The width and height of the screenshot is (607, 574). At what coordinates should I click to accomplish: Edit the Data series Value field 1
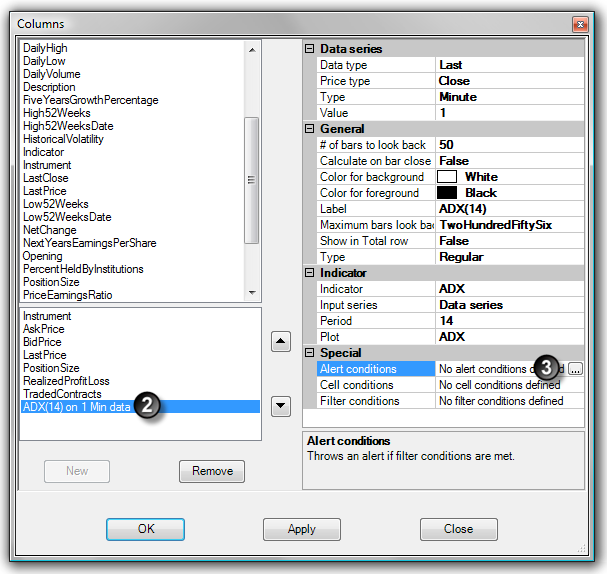click(509, 113)
